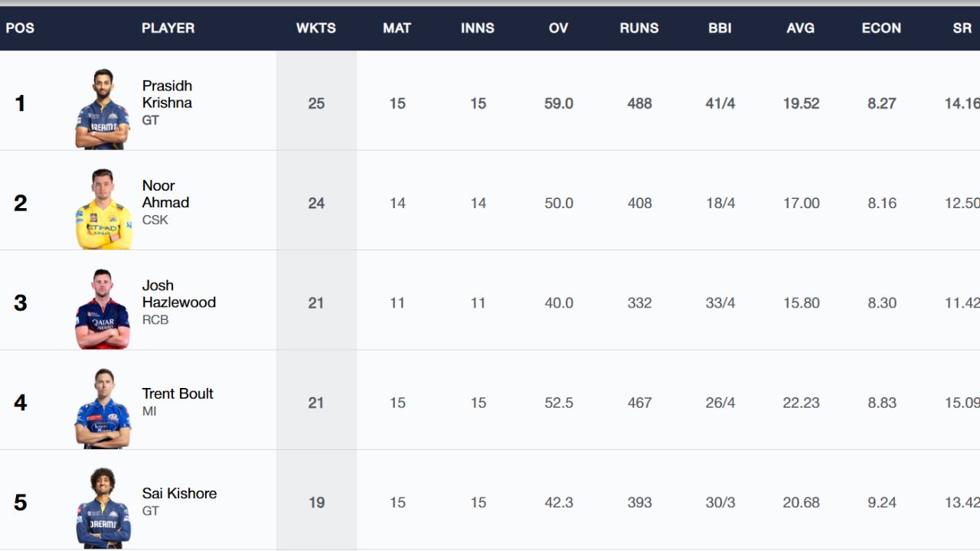980x551 pixels.
Task: Open Sai Kishore's player photo
Action: tap(103, 508)
